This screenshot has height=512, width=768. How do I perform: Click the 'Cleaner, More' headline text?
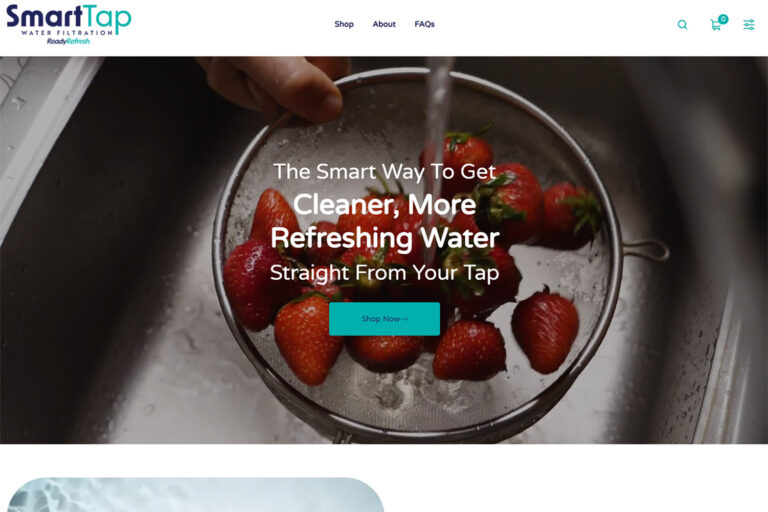(384, 204)
